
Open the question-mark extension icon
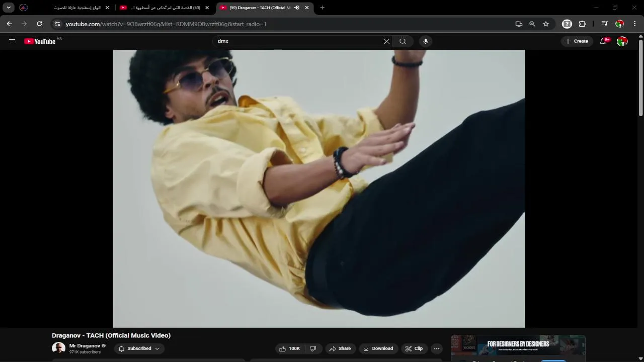pyautogui.click(x=567, y=24)
